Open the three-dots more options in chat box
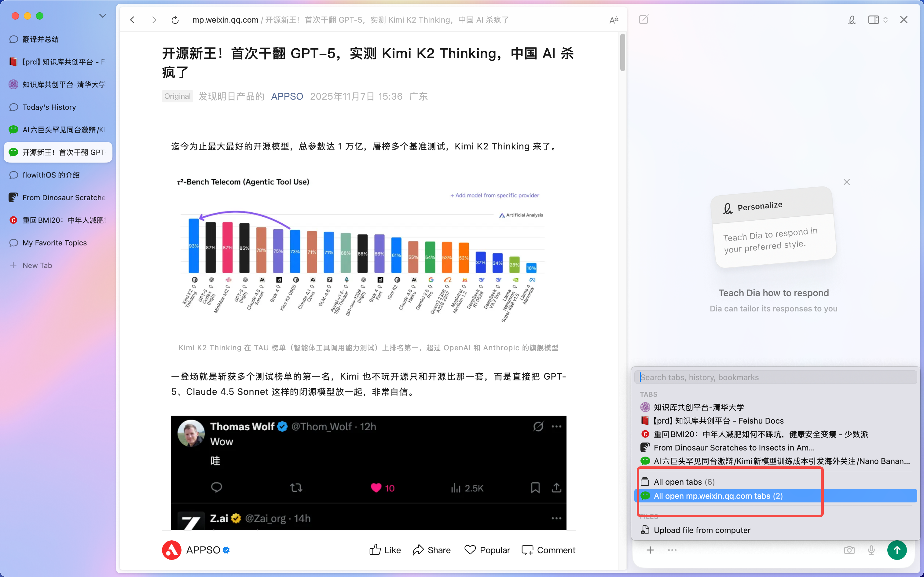The image size is (924, 577). [x=672, y=550]
